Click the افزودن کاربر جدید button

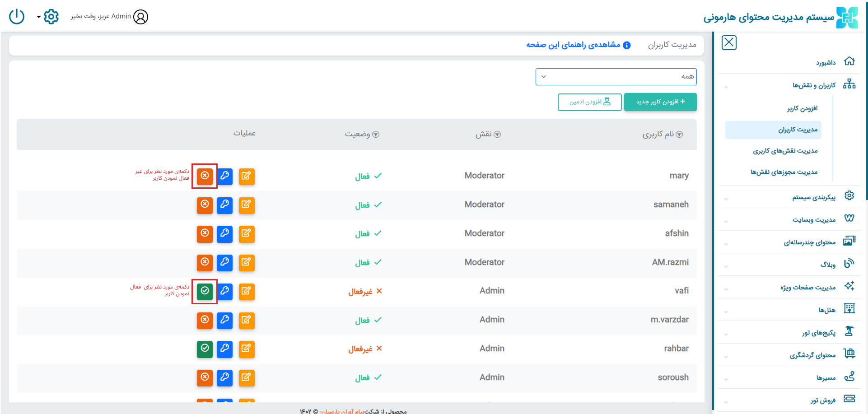660,102
